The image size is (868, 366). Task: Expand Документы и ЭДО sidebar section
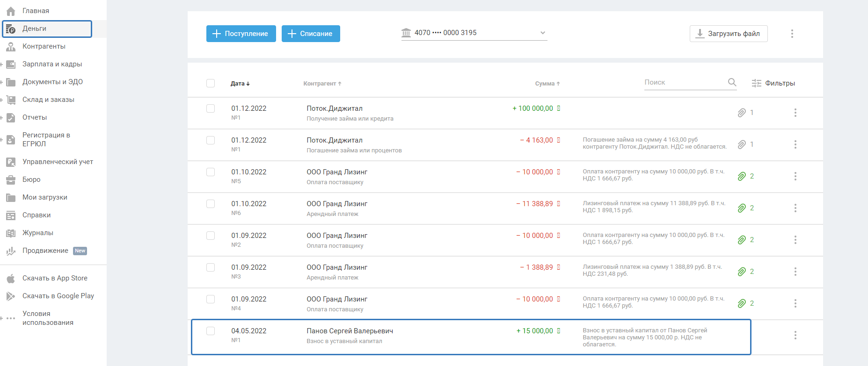2,82
